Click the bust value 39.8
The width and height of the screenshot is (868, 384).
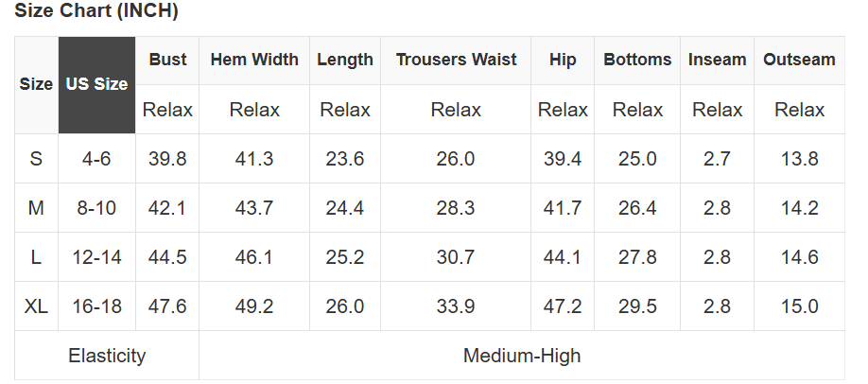(x=167, y=159)
